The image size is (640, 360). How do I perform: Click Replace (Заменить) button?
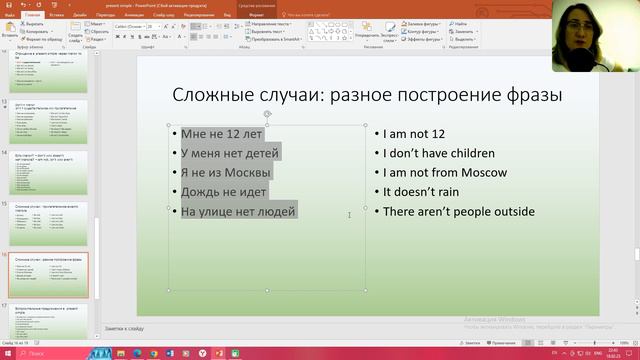click(x=463, y=31)
